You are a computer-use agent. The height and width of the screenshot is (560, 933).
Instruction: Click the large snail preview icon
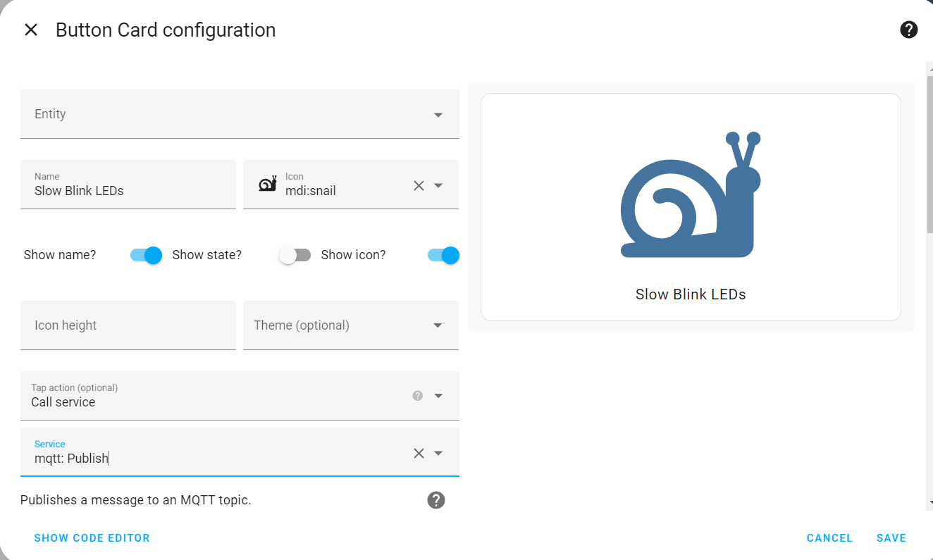point(691,194)
